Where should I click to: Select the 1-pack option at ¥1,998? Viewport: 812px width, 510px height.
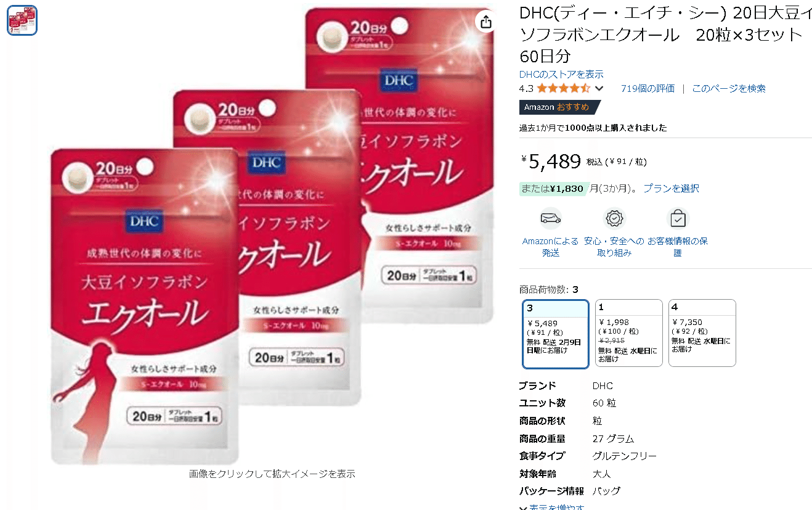tap(628, 333)
